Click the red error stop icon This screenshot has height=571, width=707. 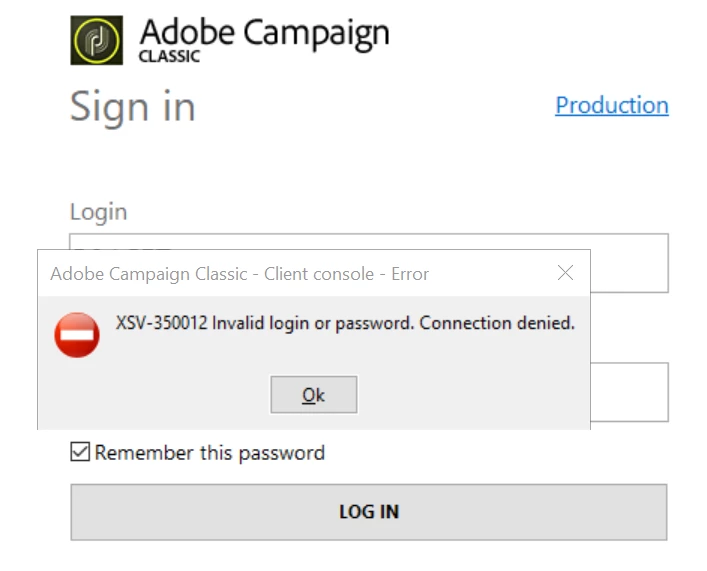(x=77, y=334)
